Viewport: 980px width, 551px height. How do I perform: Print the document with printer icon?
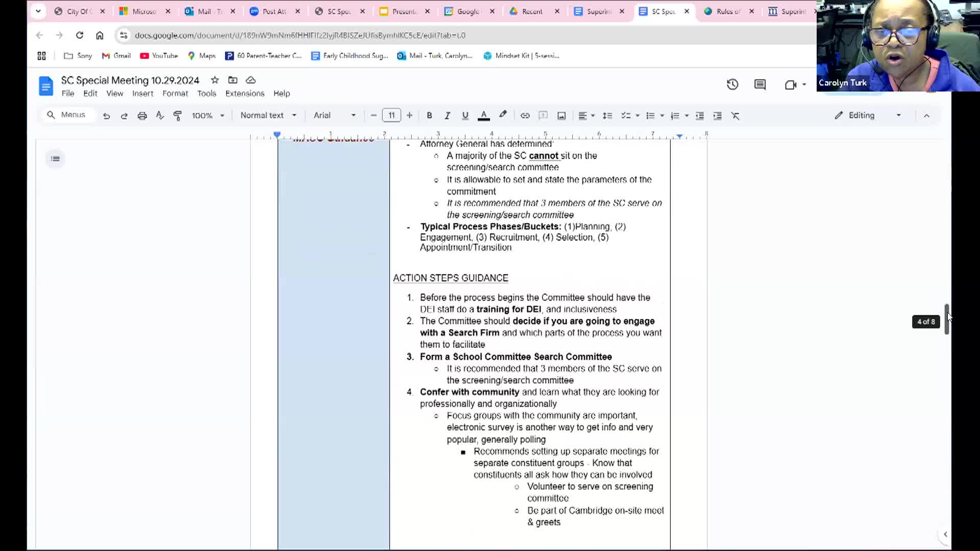click(142, 116)
